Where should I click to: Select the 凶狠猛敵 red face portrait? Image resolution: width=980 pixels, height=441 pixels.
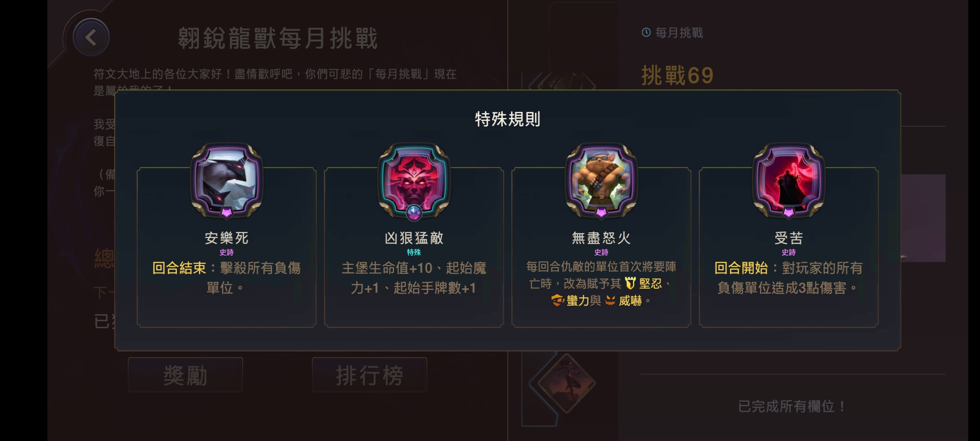414,180
